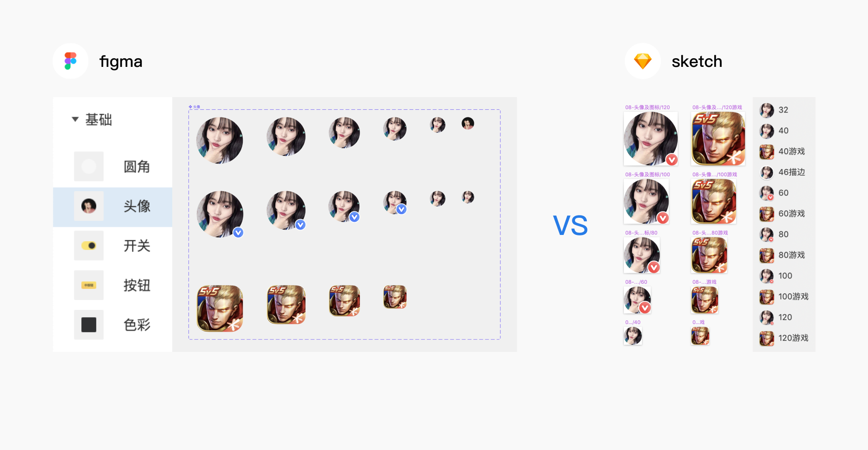Select the largest 5v5 game icon
Screen dimensions: 868x450
tap(220, 308)
